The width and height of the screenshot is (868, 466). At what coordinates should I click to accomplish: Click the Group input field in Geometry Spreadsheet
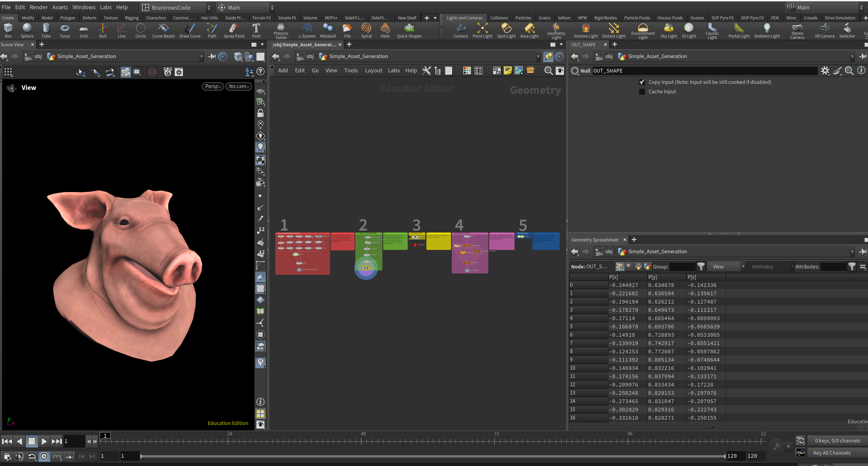[x=682, y=266]
